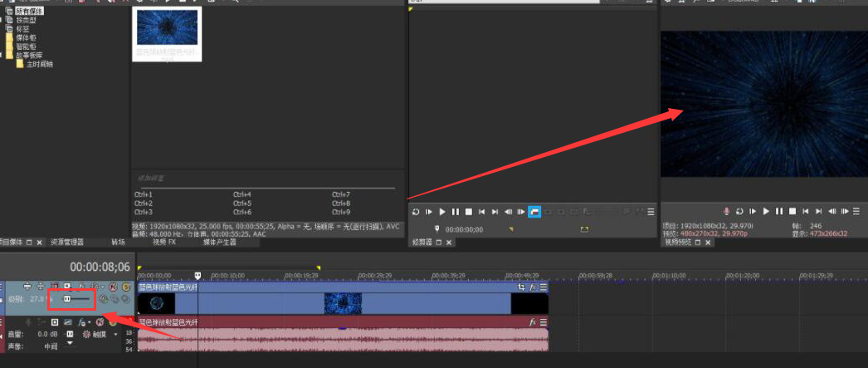The image size is (868, 368).
Task: Select the 标签 tree item
Action: click(x=22, y=29)
